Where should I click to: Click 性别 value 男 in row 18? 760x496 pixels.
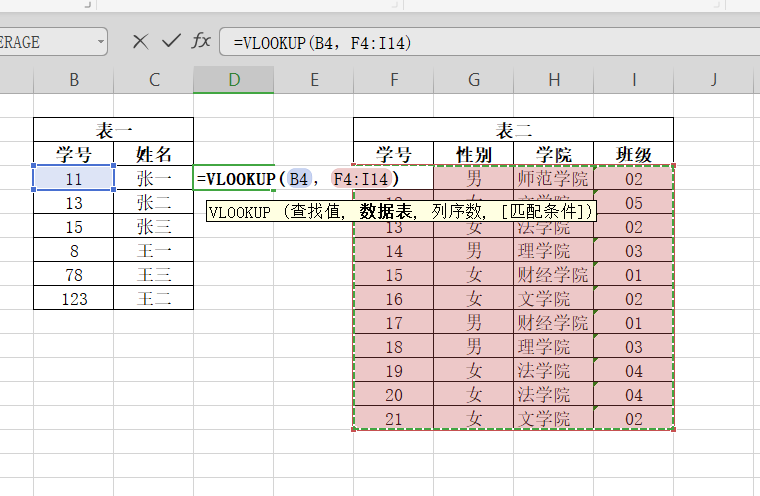click(474, 347)
